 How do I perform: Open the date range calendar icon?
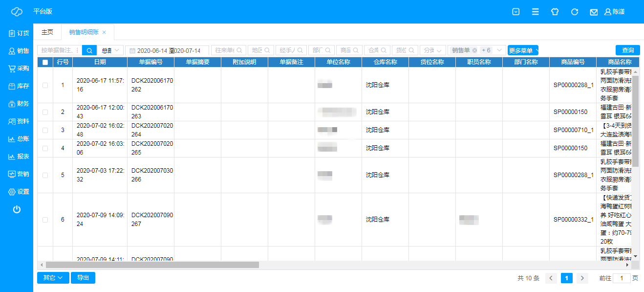132,50
